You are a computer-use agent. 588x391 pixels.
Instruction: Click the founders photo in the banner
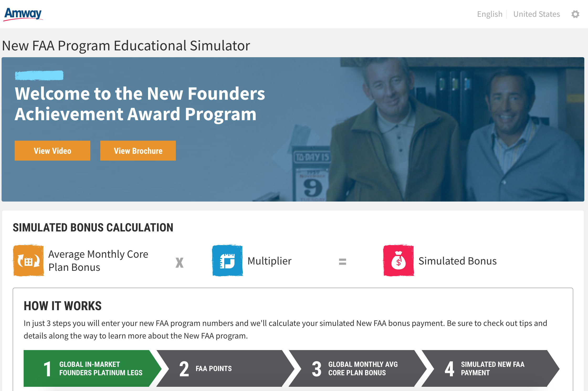pyautogui.click(x=446, y=131)
